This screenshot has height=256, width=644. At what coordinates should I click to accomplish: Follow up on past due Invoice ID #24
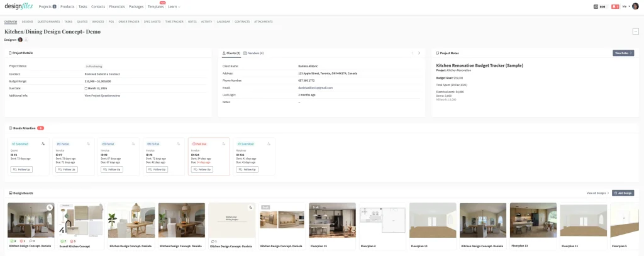[x=202, y=169]
